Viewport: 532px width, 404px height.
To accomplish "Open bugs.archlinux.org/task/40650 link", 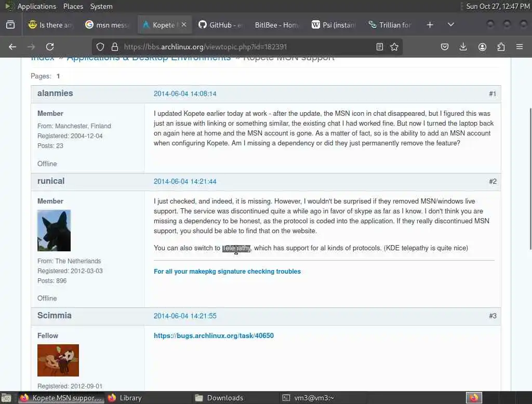I will [x=214, y=335].
